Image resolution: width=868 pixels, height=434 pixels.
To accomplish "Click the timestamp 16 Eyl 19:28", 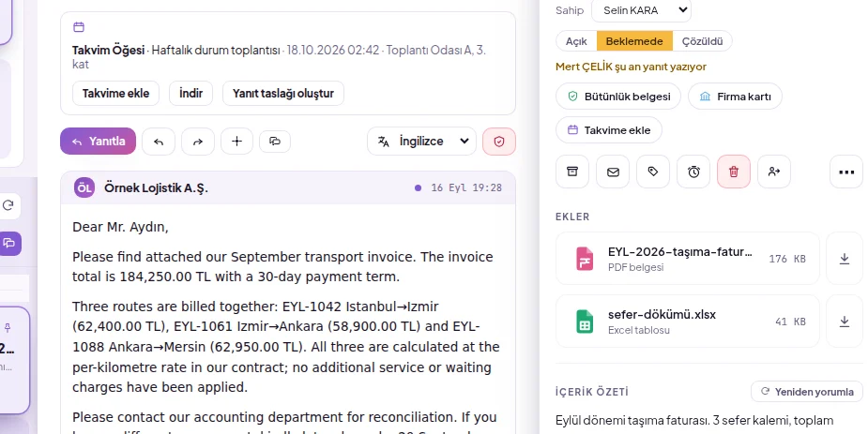I will pyautogui.click(x=466, y=188).
